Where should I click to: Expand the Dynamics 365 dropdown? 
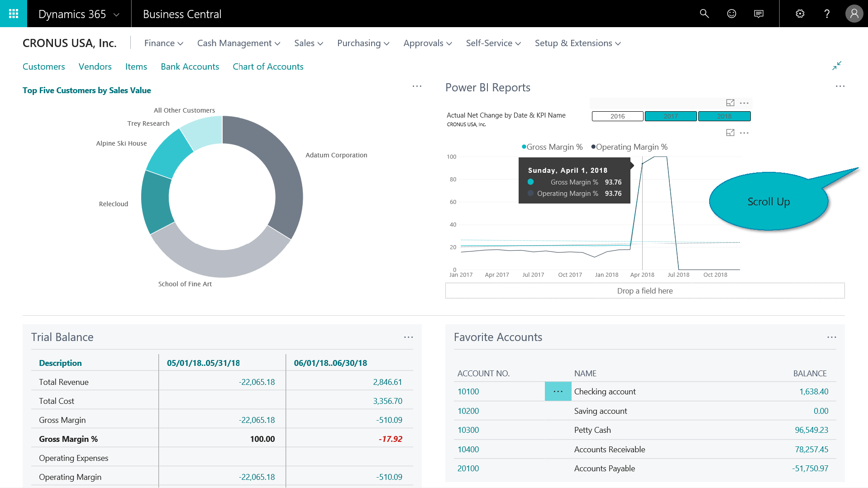click(x=79, y=14)
